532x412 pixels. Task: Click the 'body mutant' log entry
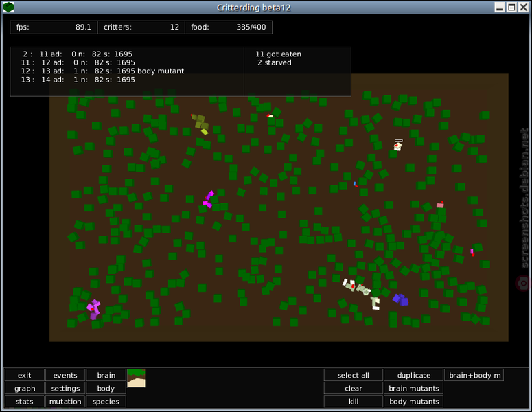pos(161,71)
